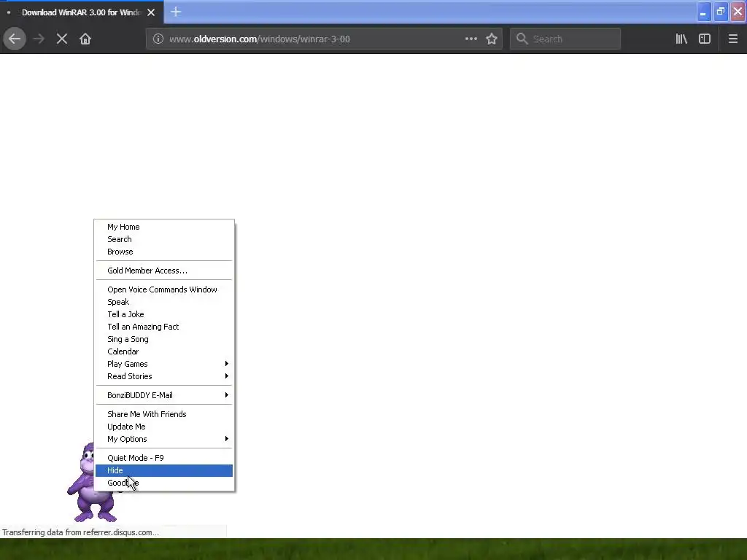Toggle the sidebar view
The image size is (747, 560).
[x=705, y=39]
